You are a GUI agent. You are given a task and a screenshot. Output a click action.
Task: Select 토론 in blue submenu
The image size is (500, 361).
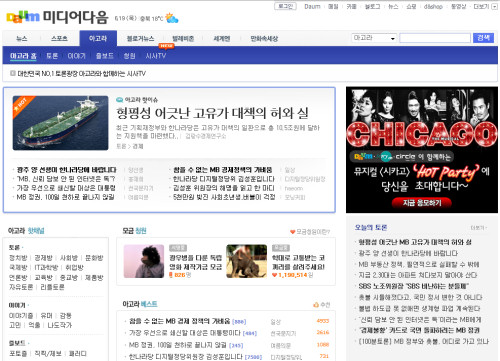52,56
